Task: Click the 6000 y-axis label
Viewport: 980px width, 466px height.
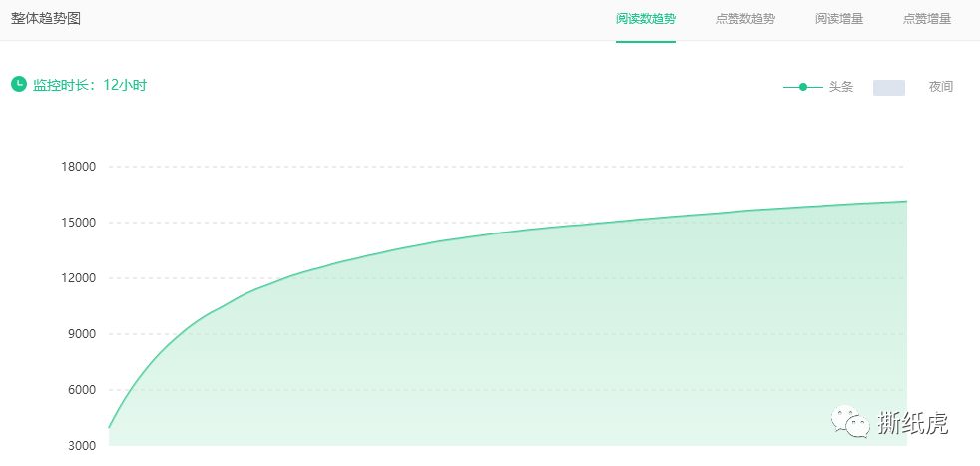Action: pyautogui.click(x=81, y=390)
